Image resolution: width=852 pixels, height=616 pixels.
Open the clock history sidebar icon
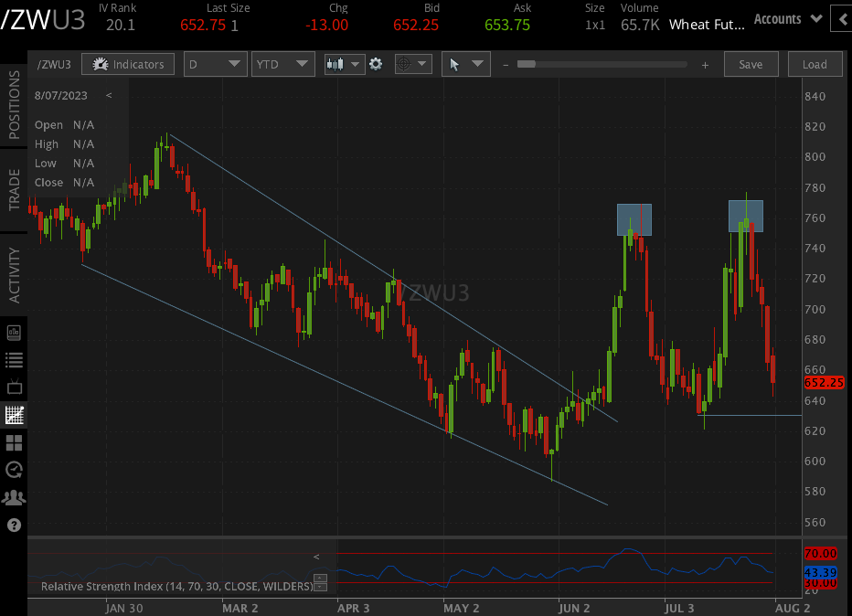pyautogui.click(x=14, y=470)
